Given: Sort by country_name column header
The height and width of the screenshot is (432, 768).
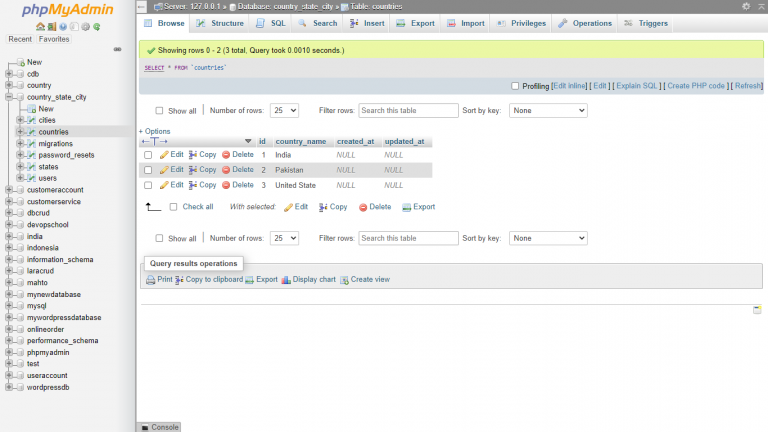Looking at the screenshot, I should (x=301, y=142).
